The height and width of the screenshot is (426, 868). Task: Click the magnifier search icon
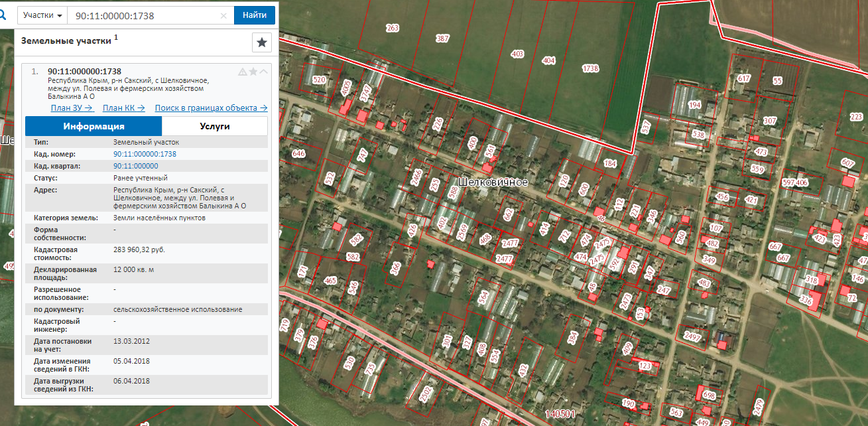[3, 15]
